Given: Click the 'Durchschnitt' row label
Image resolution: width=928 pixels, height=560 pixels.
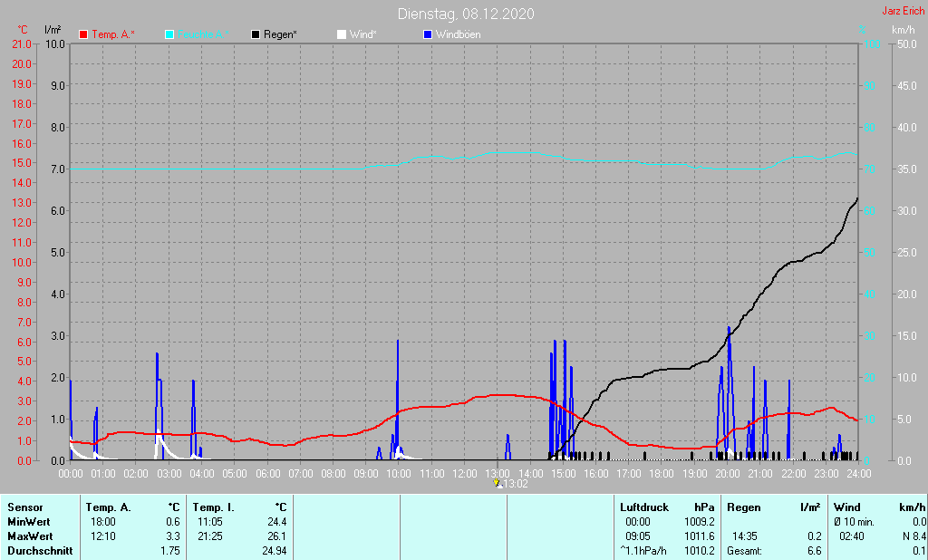Looking at the screenshot, I should click(40, 551).
